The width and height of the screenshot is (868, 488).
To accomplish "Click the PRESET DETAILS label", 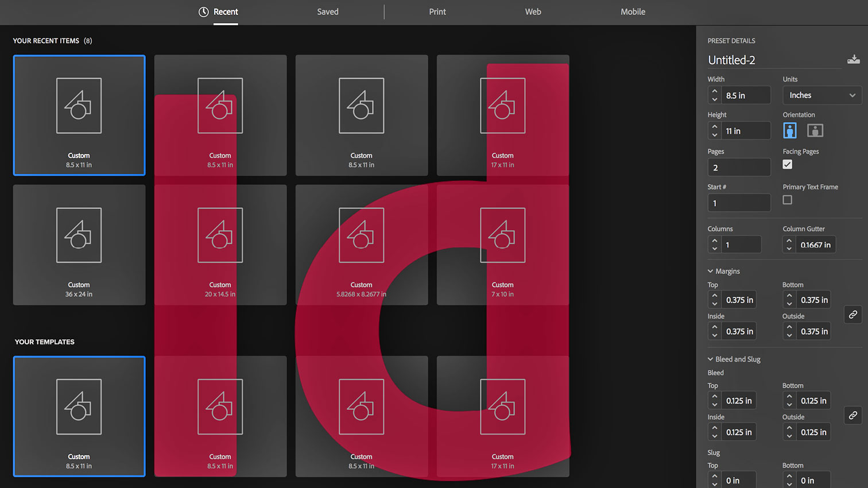I will click(x=731, y=41).
